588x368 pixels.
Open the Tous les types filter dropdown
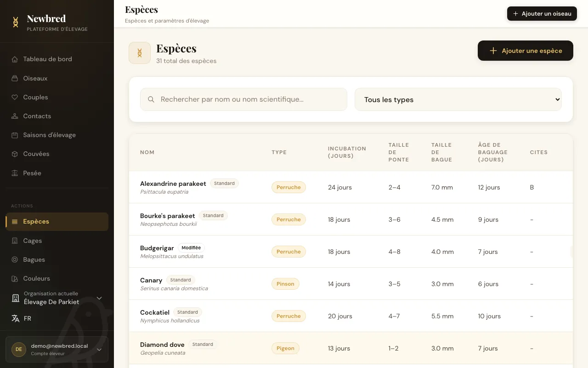pos(458,99)
